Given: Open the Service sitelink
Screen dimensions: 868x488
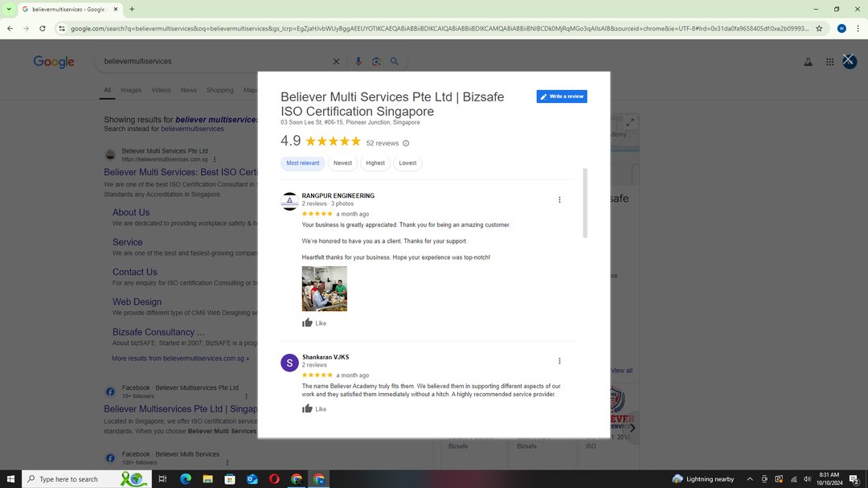Looking at the screenshot, I should [x=127, y=243].
